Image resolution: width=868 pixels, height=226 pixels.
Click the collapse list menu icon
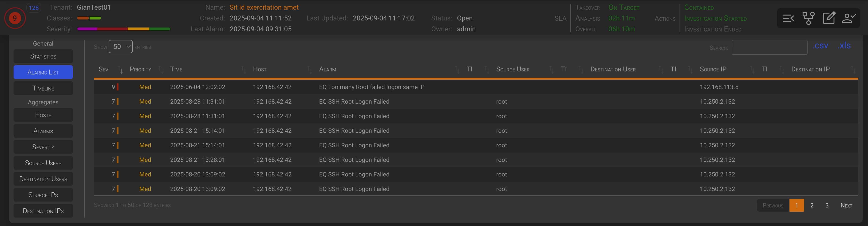click(788, 18)
